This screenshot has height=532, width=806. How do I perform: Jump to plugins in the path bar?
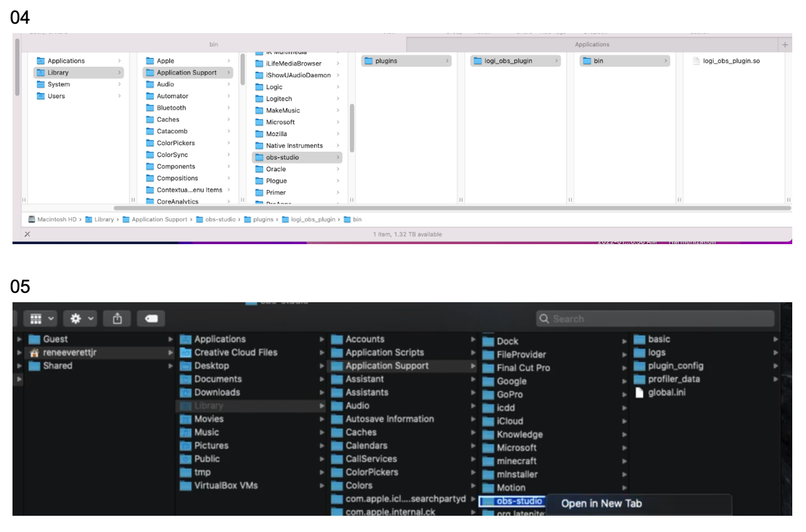point(259,219)
